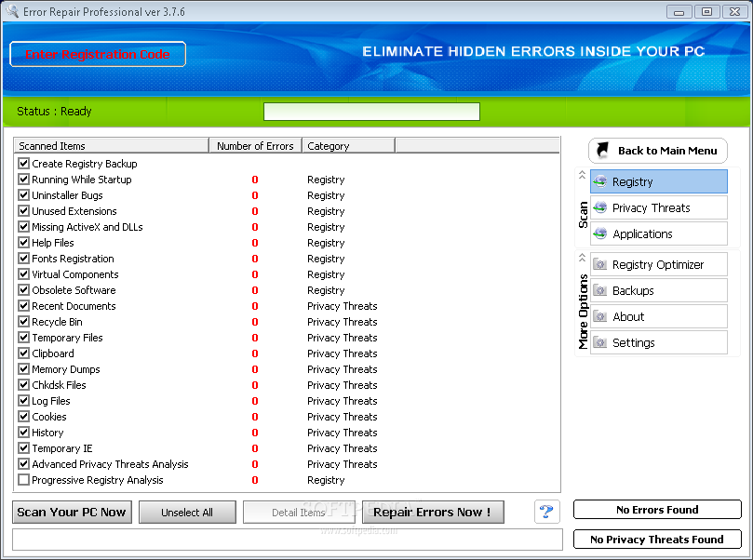Uncheck the Help Files item
Viewport: 753px width, 560px height.
pyautogui.click(x=23, y=243)
